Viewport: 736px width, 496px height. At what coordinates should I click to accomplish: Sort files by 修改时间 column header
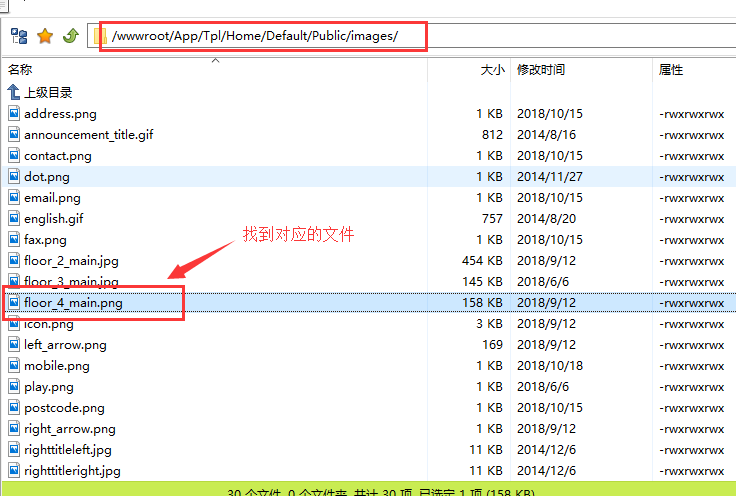(541, 70)
